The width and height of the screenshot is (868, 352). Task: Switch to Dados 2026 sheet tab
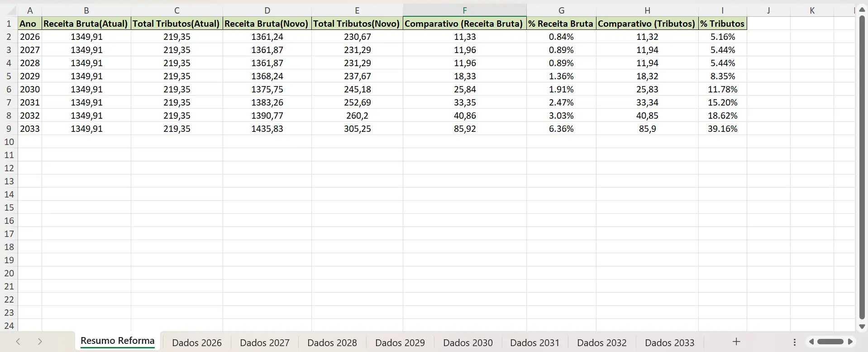click(x=197, y=342)
